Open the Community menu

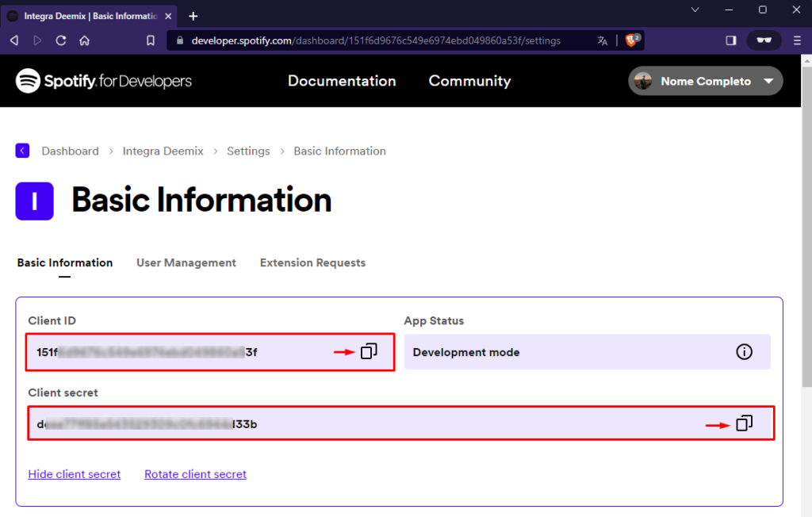pos(469,81)
